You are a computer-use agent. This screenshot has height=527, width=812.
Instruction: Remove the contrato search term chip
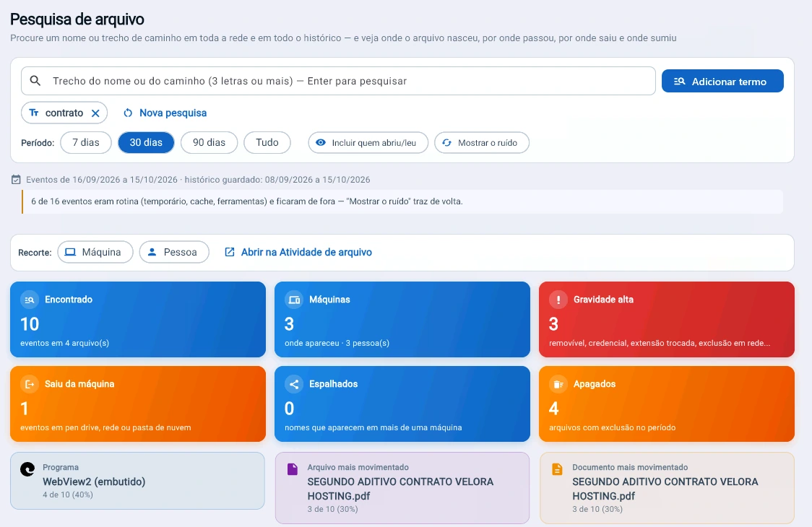click(x=95, y=113)
